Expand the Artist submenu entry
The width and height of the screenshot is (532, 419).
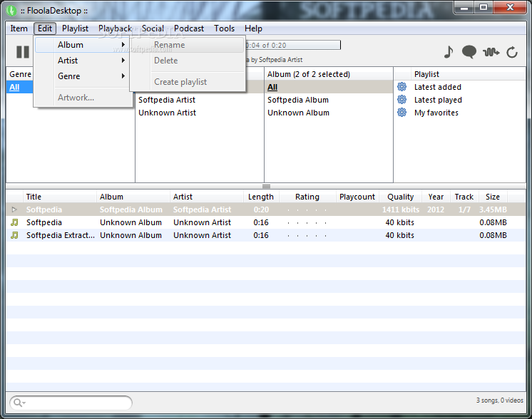82,61
